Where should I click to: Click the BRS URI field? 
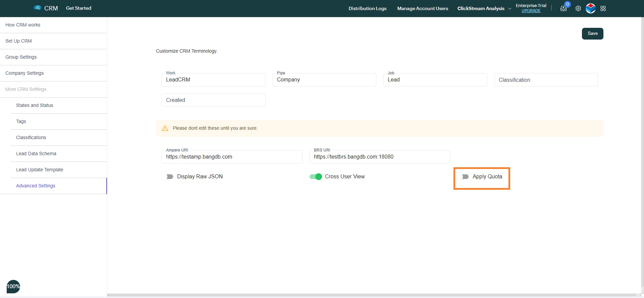coord(379,157)
